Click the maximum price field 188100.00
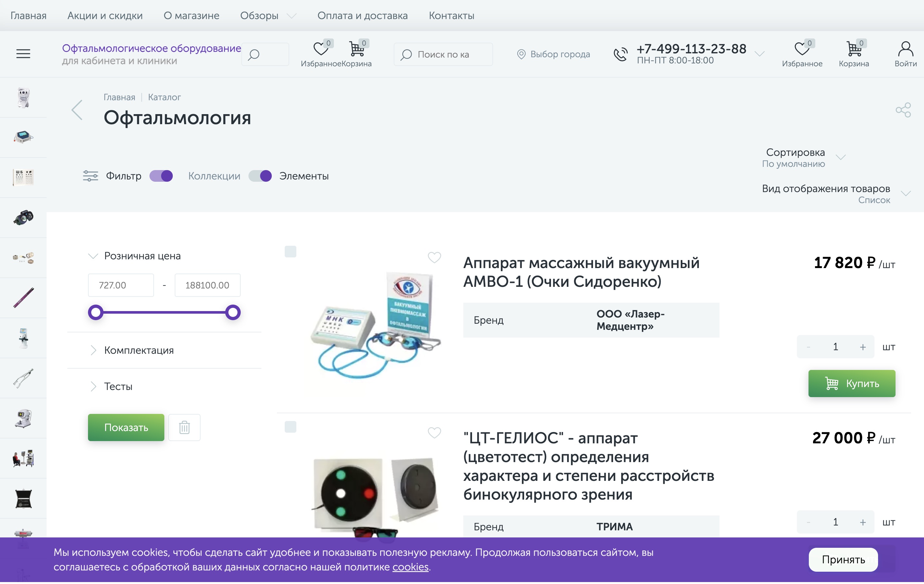 tap(208, 285)
